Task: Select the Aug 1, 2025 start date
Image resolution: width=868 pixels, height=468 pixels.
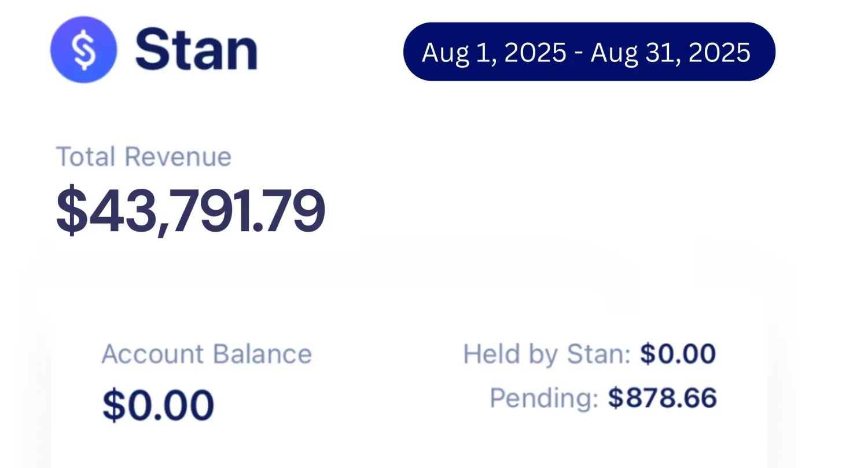Action: click(494, 53)
